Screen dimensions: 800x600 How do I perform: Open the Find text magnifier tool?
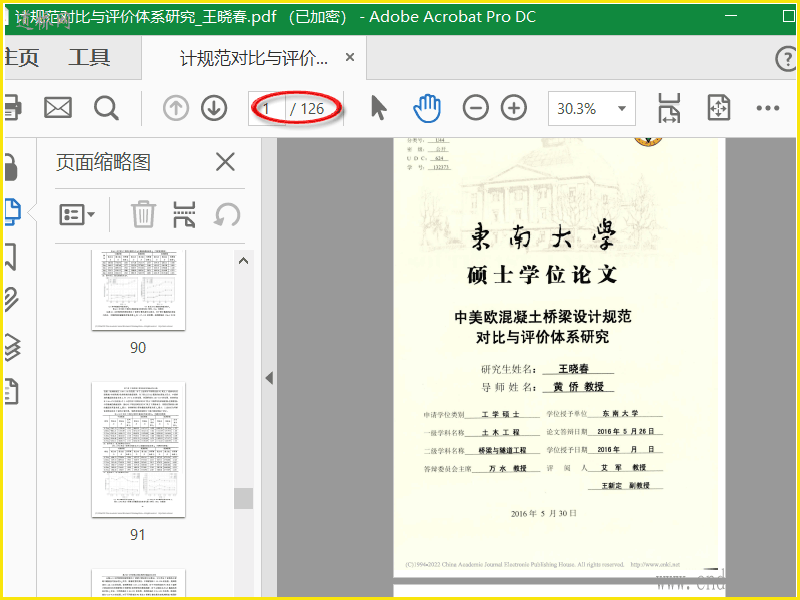point(106,108)
